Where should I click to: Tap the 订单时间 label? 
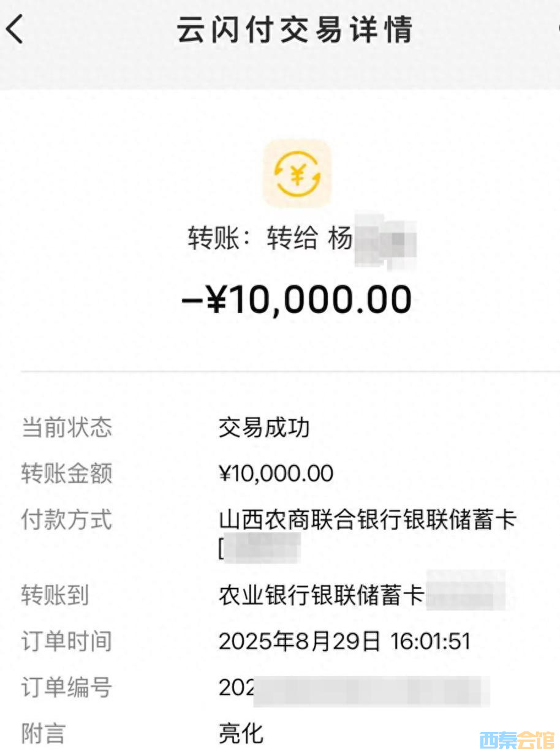(x=67, y=641)
